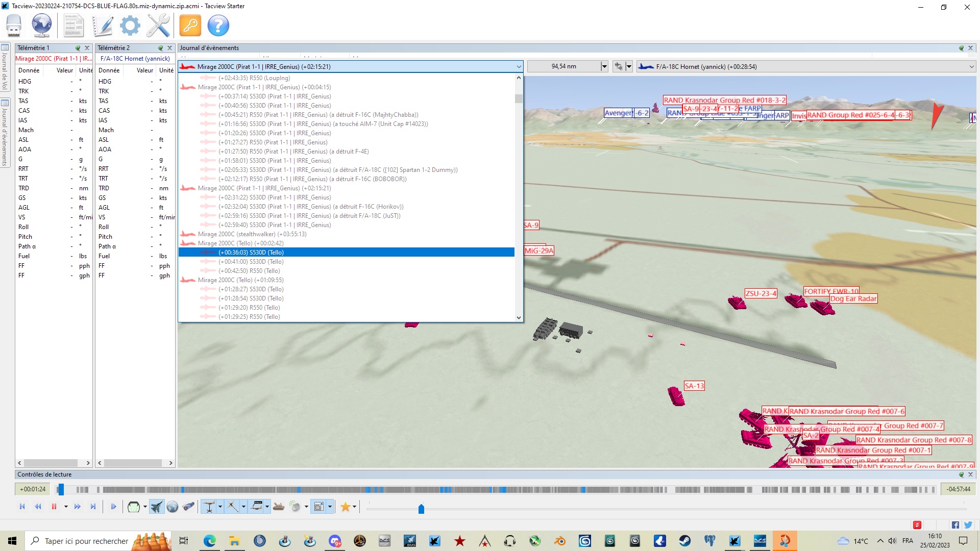The width and height of the screenshot is (980, 551).
Task: Open the 94,54 nm distance dropdown
Action: 604,67
